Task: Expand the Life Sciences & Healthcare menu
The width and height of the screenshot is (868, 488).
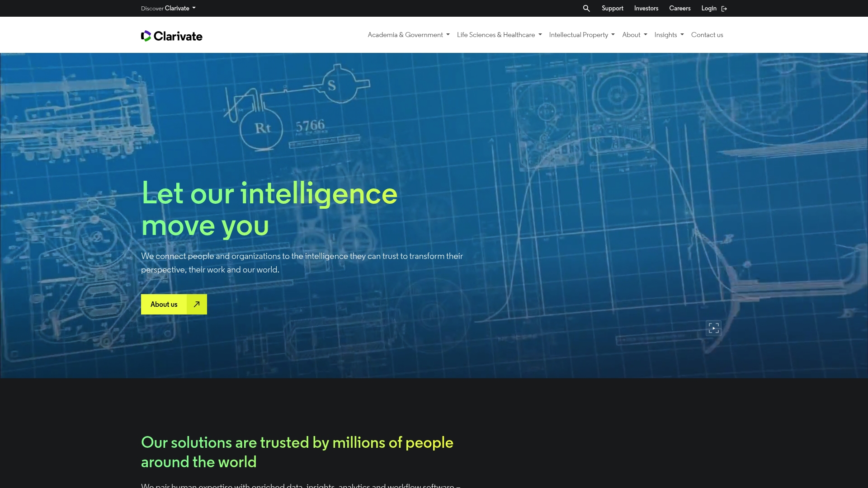Action: [495, 35]
